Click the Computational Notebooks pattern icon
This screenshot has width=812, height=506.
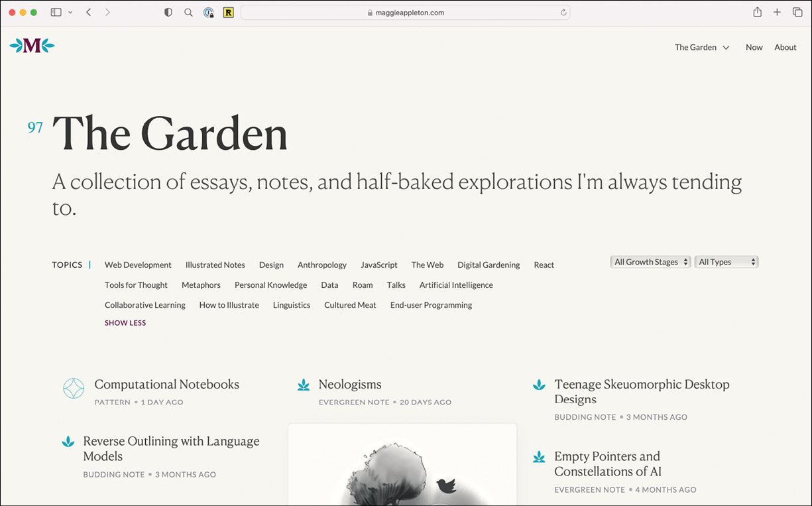[x=73, y=388]
